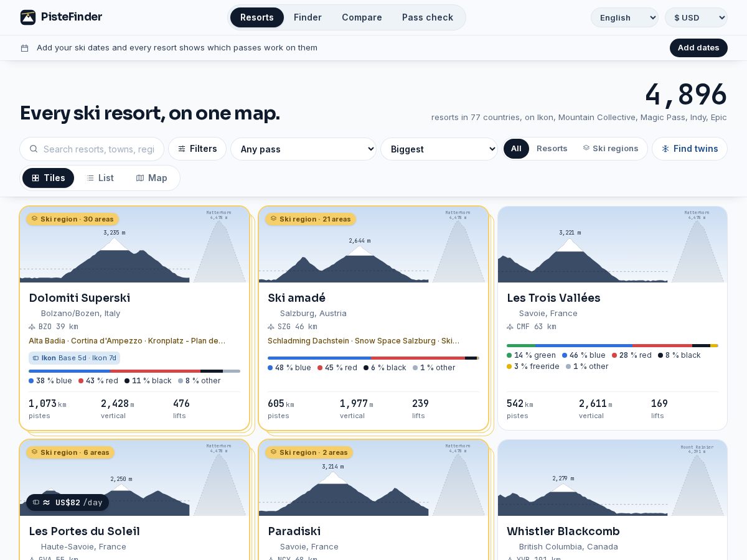Click the Ski amadé mountain profile image
Screen dimensions: 747x560
click(374, 245)
